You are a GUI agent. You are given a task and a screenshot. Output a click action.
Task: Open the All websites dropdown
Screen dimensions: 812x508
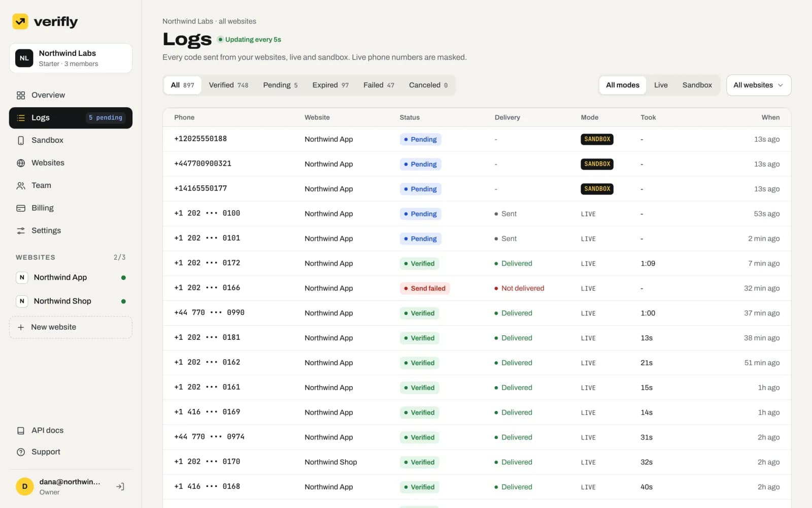(759, 85)
